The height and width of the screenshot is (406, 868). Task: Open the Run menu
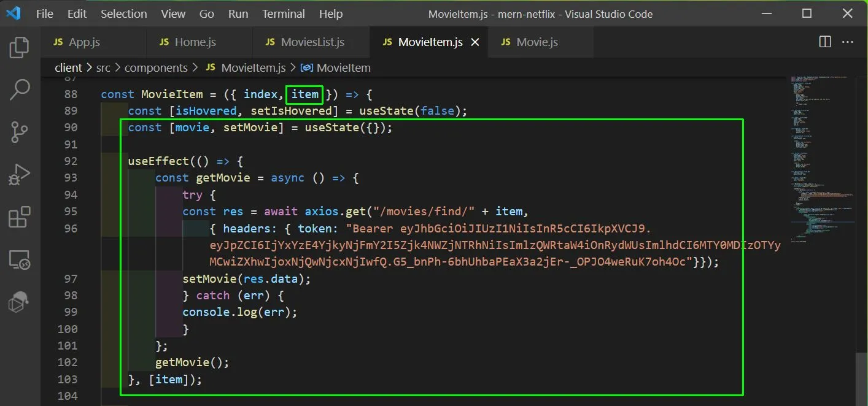click(x=238, y=13)
